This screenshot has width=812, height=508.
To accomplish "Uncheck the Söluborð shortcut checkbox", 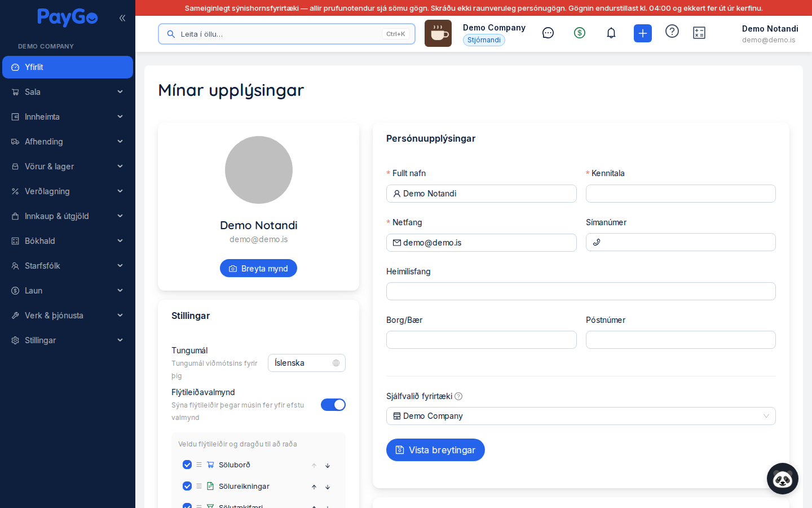I will click(x=187, y=465).
